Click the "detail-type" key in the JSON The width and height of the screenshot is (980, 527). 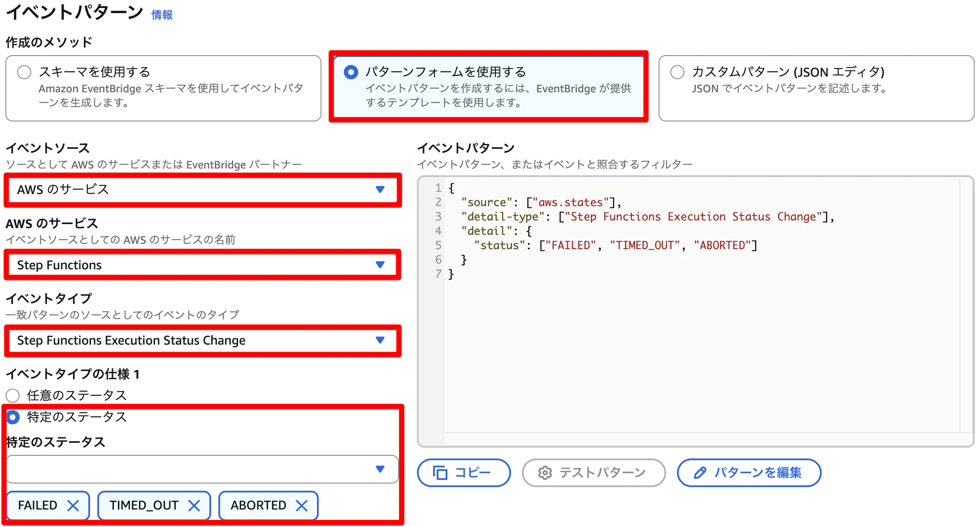pyautogui.click(x=503, y=217)
